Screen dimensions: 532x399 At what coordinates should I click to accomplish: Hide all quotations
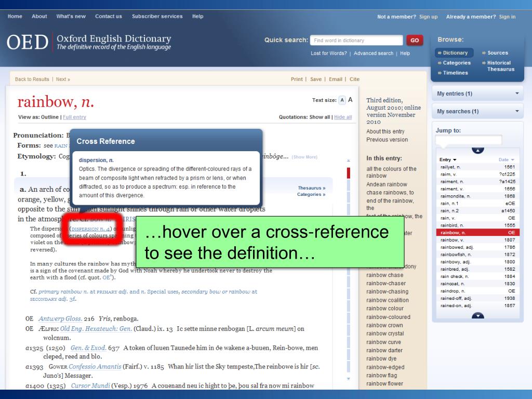pos(343,117)
